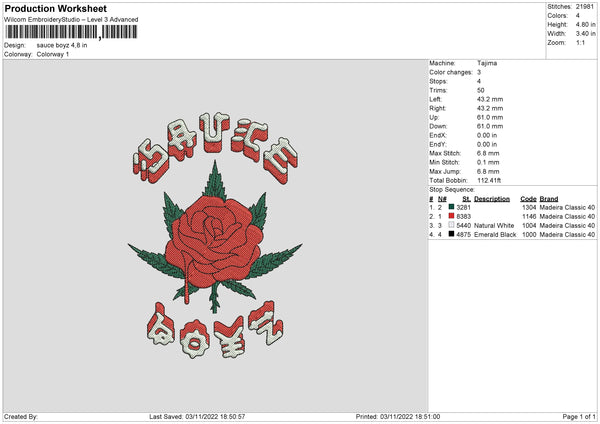Click the 'Natural White' description
This screenshot has height=424, width=600.
tap(494, 225)
